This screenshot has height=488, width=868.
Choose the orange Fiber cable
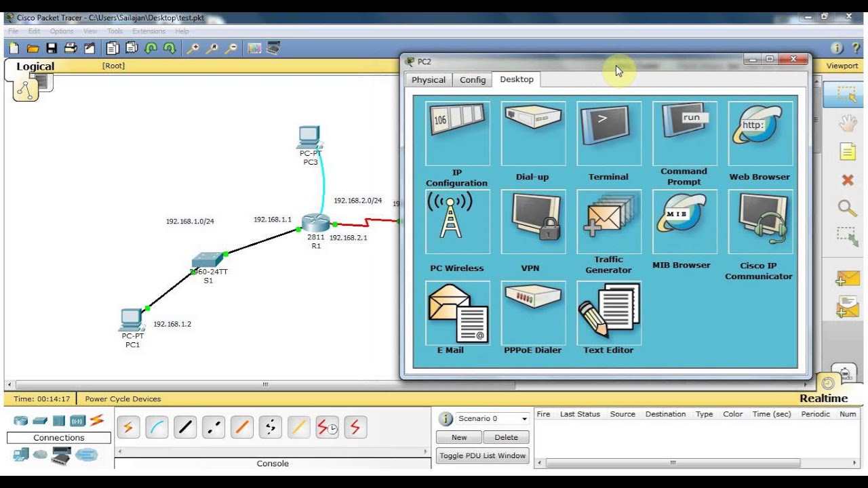(x=242, y=427)
